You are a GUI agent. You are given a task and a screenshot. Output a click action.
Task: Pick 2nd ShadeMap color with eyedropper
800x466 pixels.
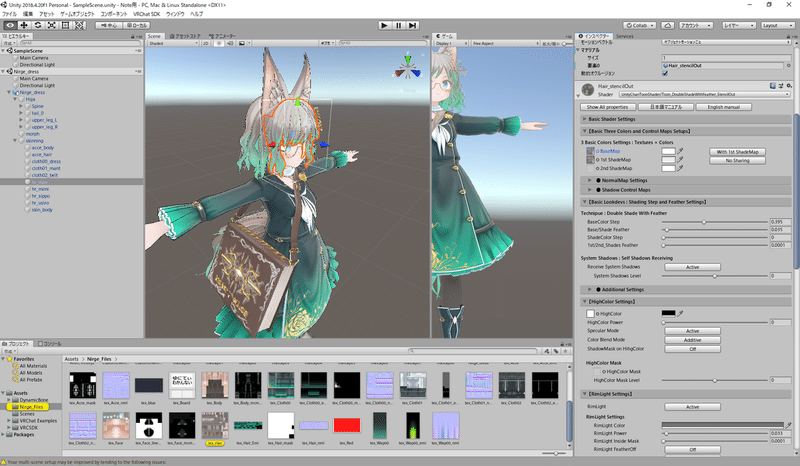point(680,168)
